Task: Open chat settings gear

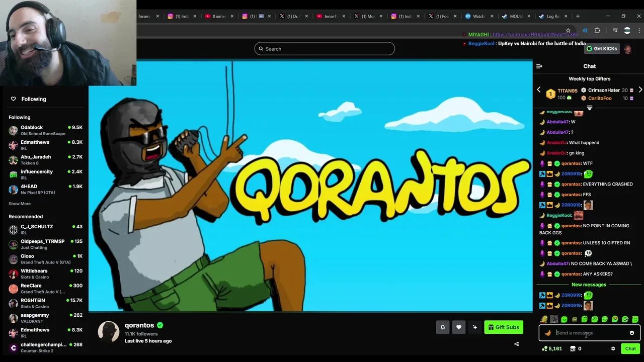Action: [613, 348]
